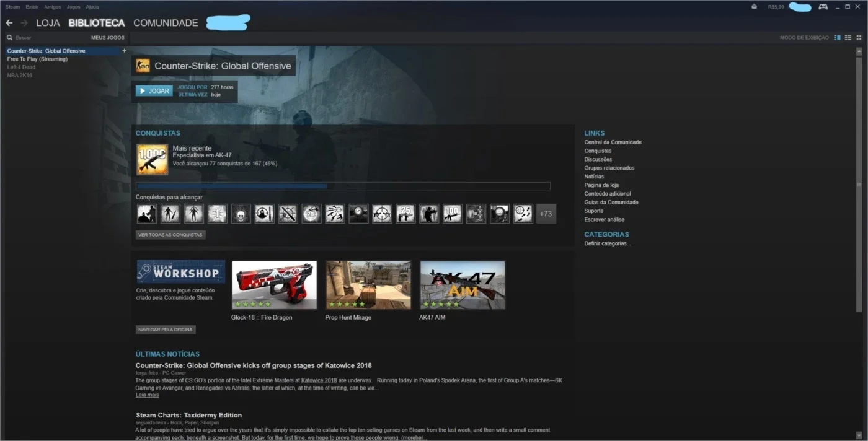Open the Conquistas link under Links
Screen dimensions: 868x441
point(598,151)
